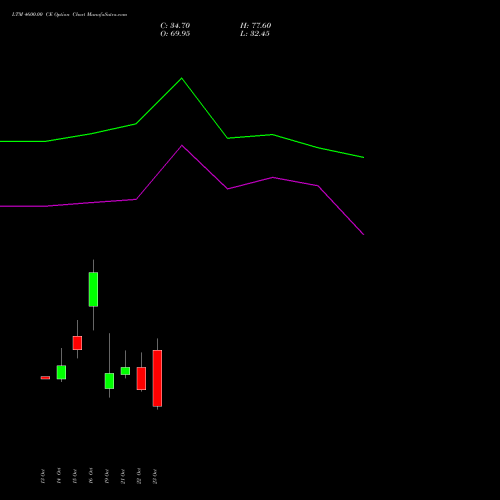Select the red candle for 22 Oct
Screen dimensions: 500x500
(141, 378)
